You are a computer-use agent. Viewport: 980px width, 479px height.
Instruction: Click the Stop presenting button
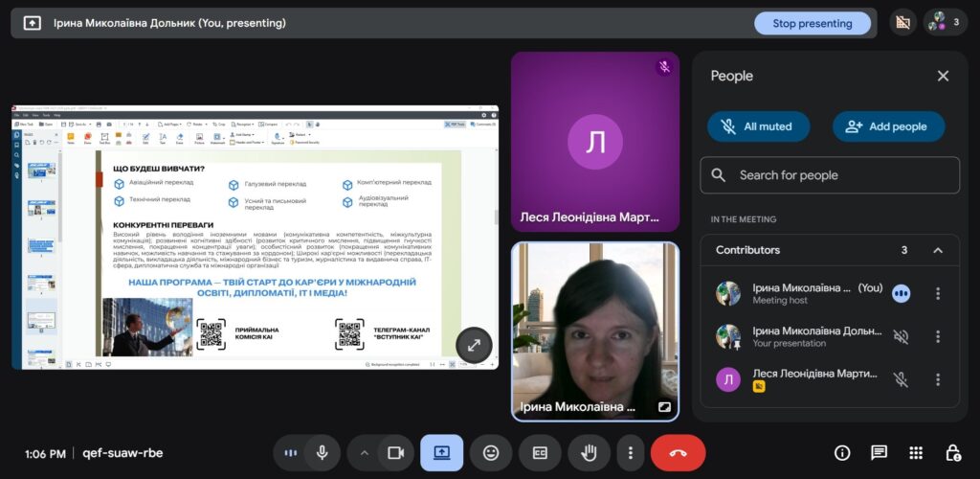[x=812, y=23]
